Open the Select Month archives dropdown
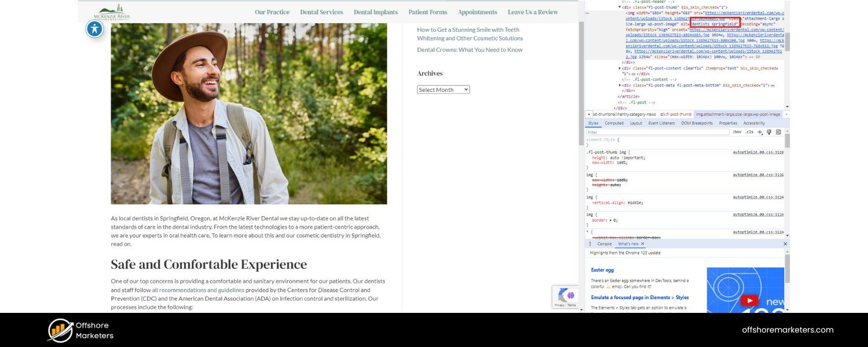868x347 pixels. click(x=443, y=89)
